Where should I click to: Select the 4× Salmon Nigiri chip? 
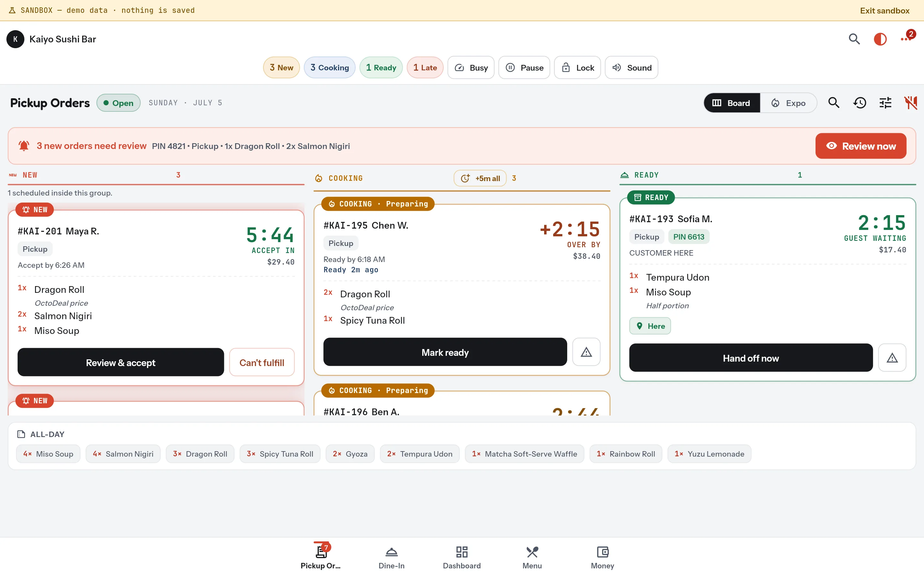[x=123, y=454]
